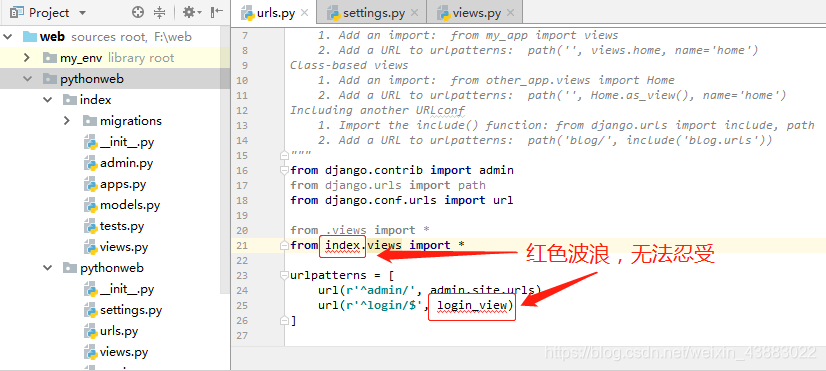The image size is (826, 371).
Task: Click the hide Project panel icon
Action: [216, 12]
